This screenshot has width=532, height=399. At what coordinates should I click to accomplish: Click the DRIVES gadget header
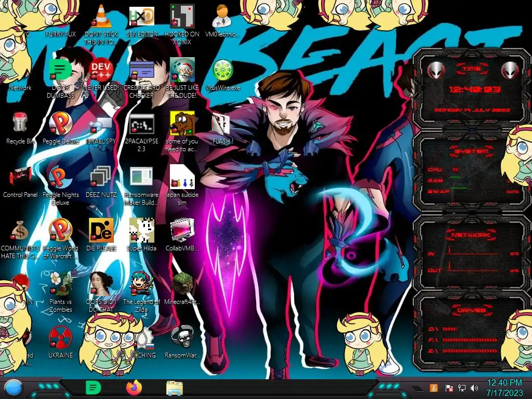pos(471,310)
